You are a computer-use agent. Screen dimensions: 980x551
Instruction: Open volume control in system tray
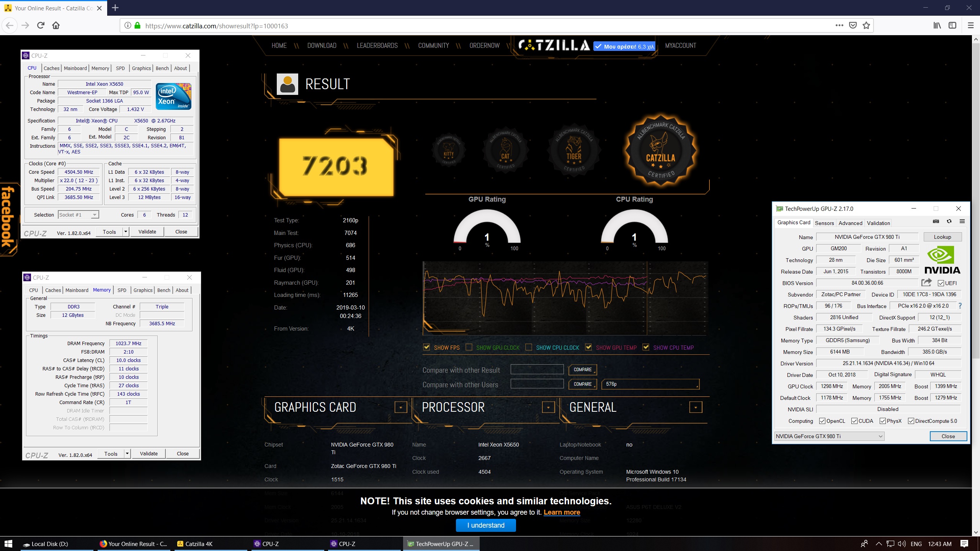902,544
